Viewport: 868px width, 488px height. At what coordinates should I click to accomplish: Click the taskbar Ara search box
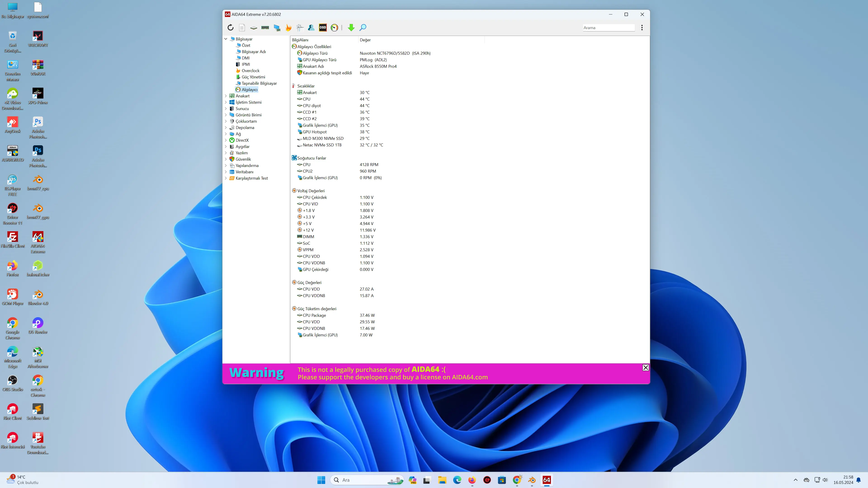coord(367,480)
